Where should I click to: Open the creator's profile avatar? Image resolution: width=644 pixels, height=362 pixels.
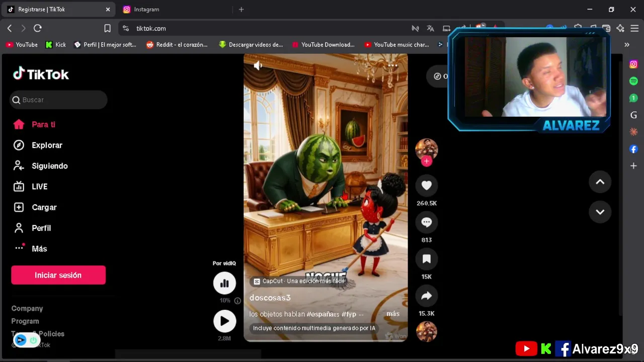point(427,149)
